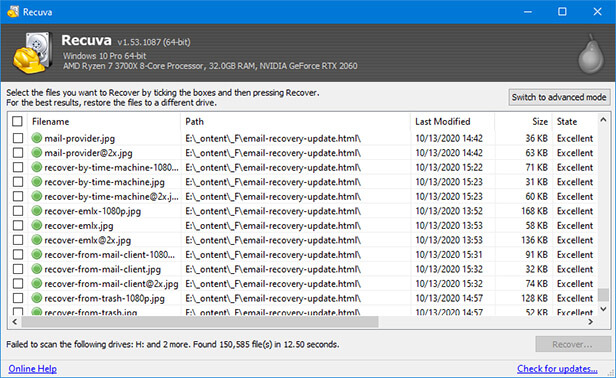Minimize the Recuva window

528,11
